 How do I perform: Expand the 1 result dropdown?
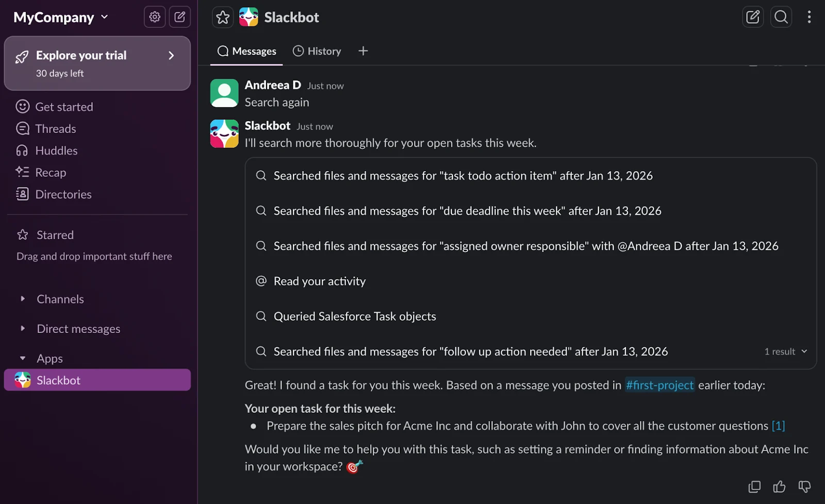tap(786, 351)
